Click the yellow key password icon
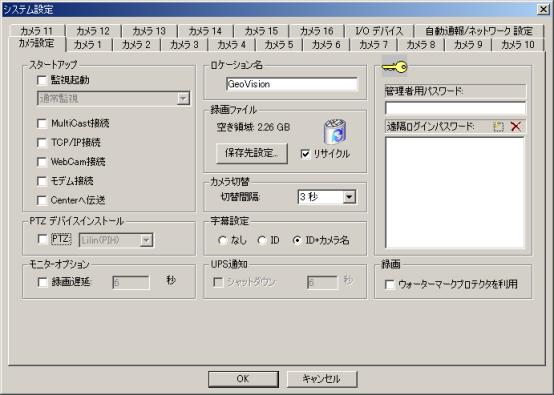Viewport: 554px width, 395px height. click(395, 66)
